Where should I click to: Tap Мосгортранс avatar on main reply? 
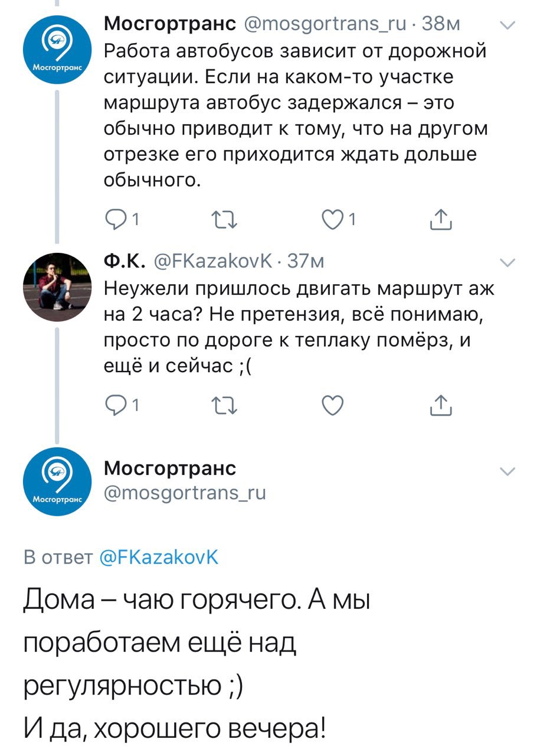pyautogui.click(x=57, y=481)
